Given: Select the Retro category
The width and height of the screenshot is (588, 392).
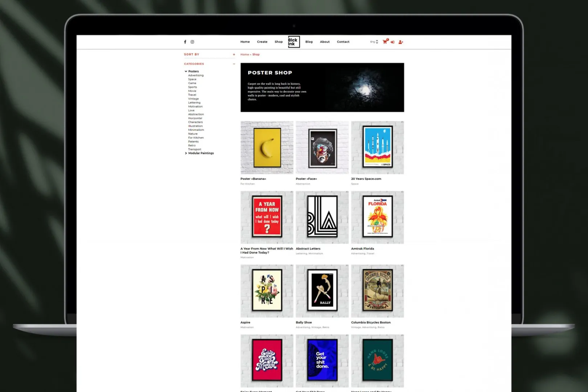Looking at the screenshot, I should [x=192, y=145].
